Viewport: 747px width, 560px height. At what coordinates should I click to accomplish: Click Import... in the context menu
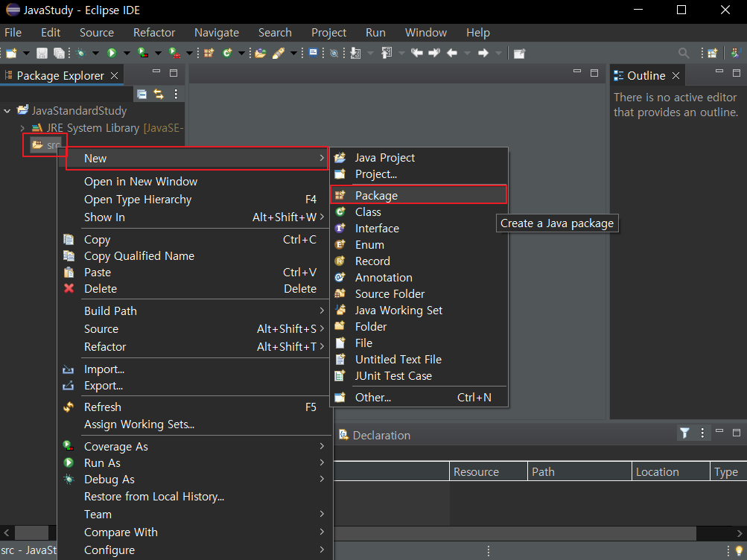tap(194, 369)
